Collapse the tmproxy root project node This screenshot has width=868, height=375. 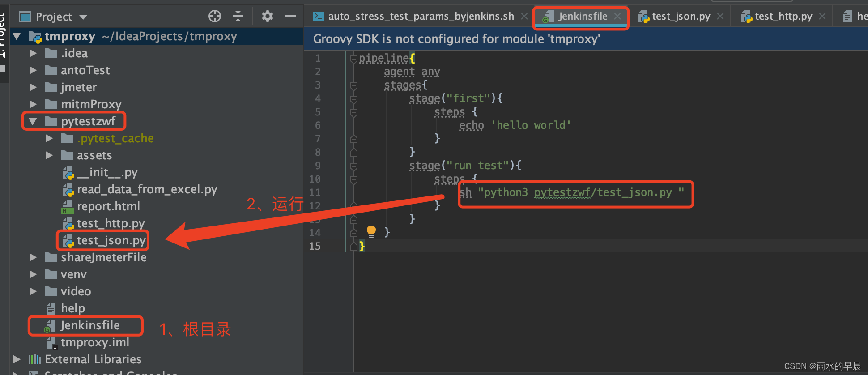17,36
